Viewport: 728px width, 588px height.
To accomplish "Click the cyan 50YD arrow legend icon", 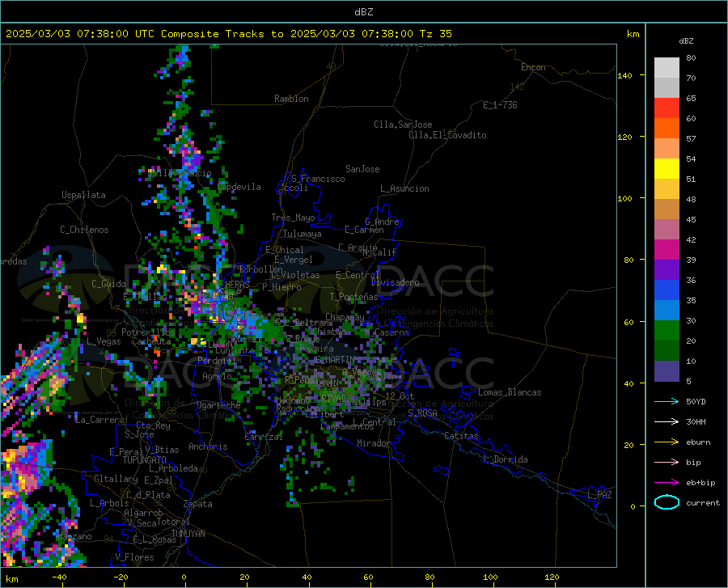I will (667, 401).
